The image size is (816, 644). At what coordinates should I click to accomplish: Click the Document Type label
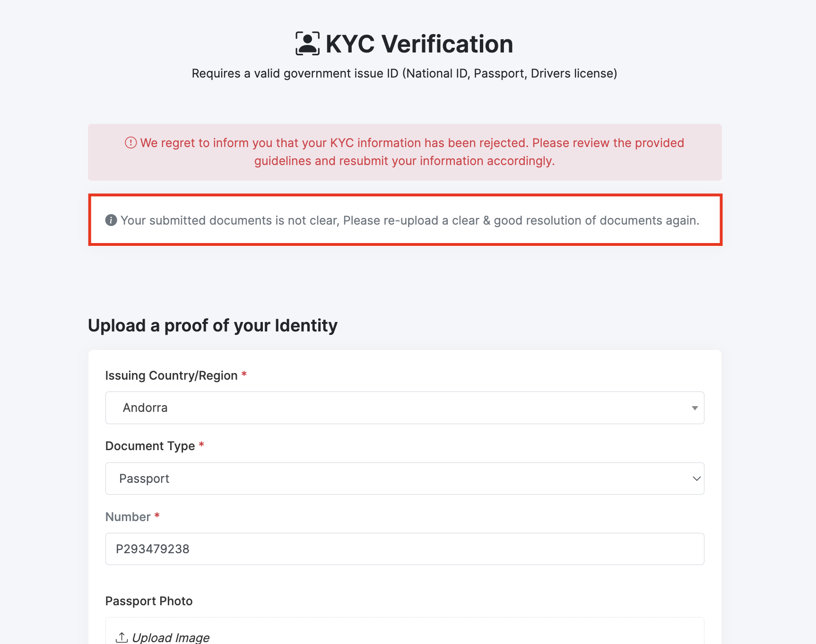coord(150,446)
